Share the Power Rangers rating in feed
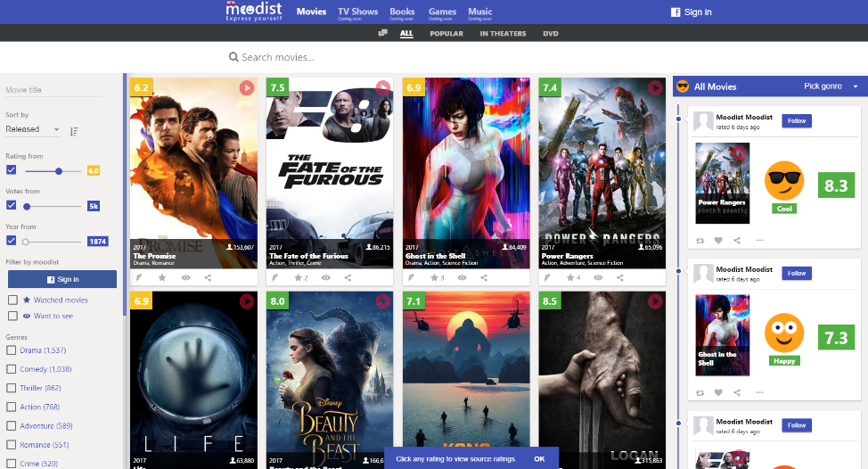Image resolution: width=868 pixels, height=469 pixels. (737, 241)
